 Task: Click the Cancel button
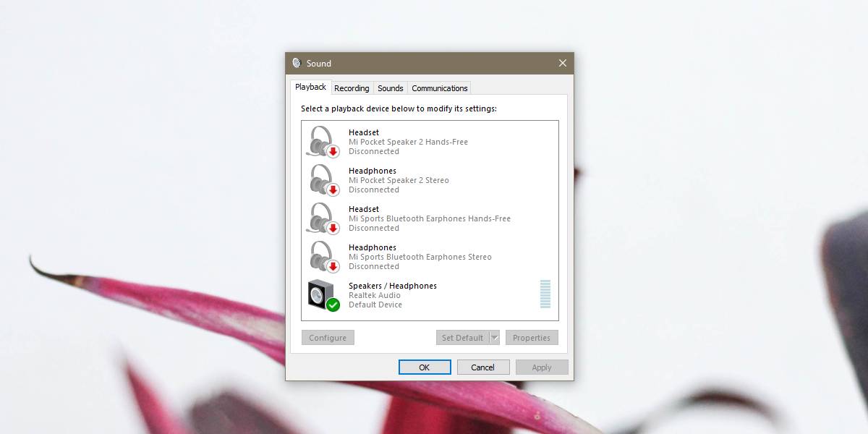[483, 367]
